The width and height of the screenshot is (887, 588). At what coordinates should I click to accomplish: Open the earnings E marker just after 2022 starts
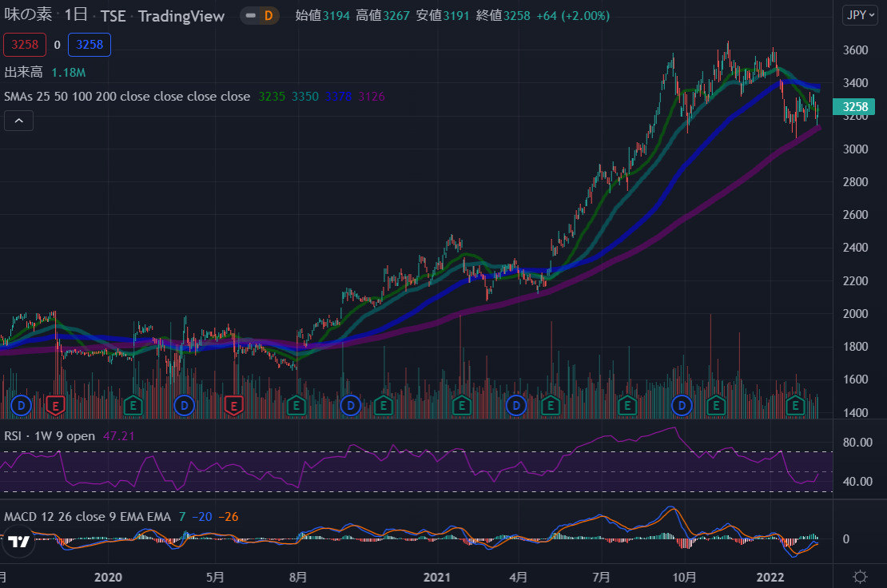(795, 405)
